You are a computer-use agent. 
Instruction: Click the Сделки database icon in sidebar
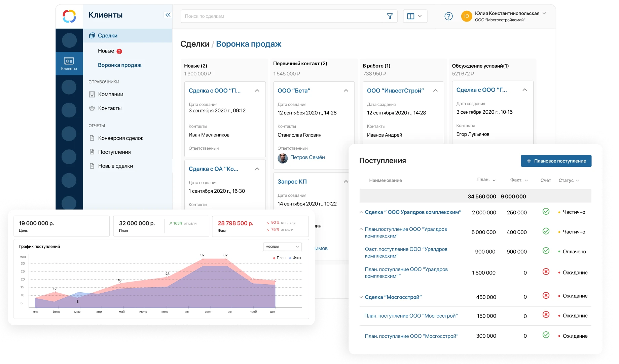[92, 35]
